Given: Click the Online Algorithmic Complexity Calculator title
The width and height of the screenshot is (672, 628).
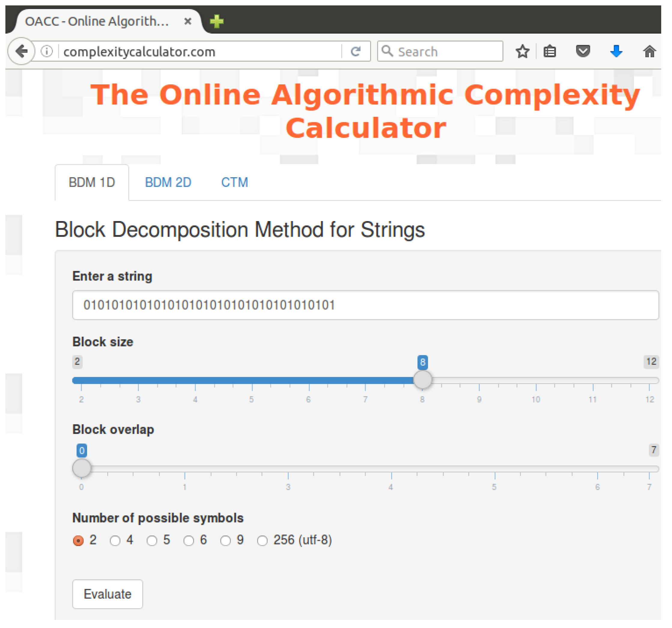Looking at the screenshot, I should (x=365, y=111).
